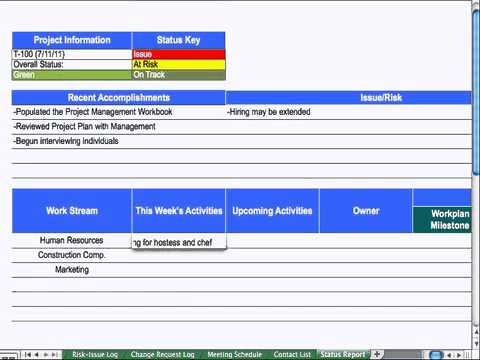Jump to last sheet tab arrow
Screen dimensions: 480x360
click(x=55, y=355)
